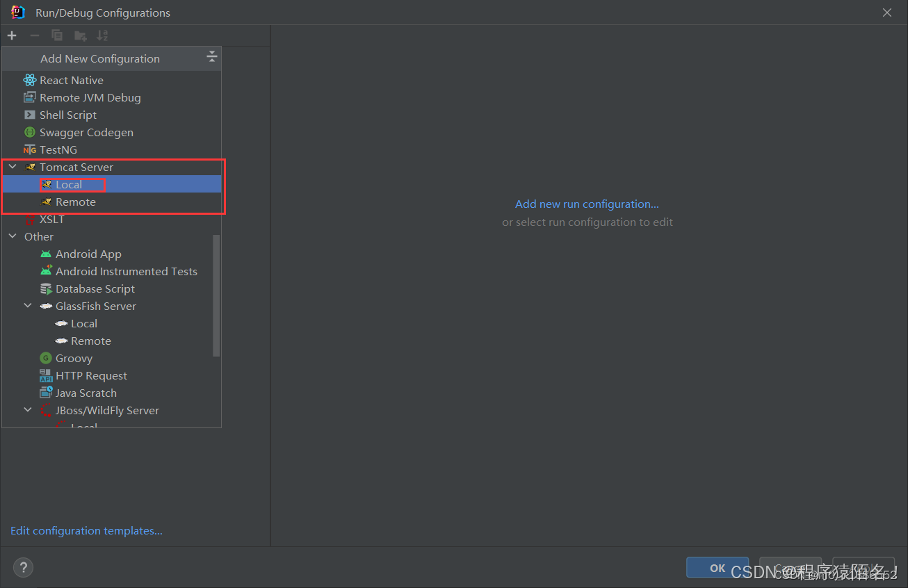Collapse the JBoss/WildFly Server node
Viewport: 908px width, 588px height.
28,410
